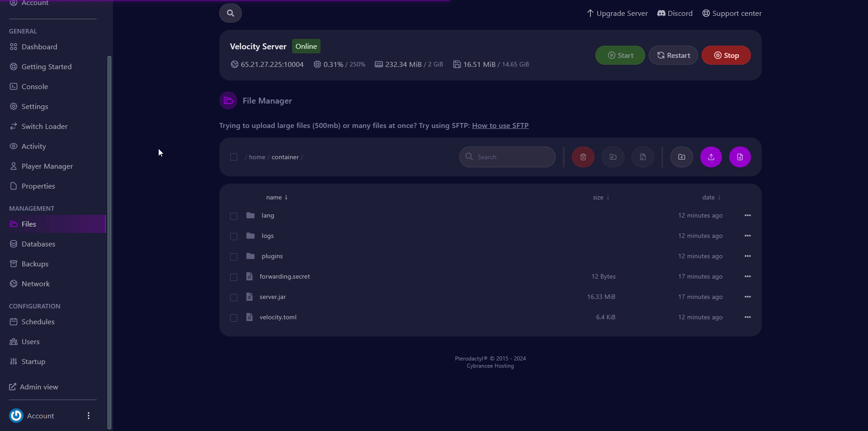This screenshot has width=868, height=431.
Task: Click the sidebar vertical scrollbar
Action: (109, 242)
